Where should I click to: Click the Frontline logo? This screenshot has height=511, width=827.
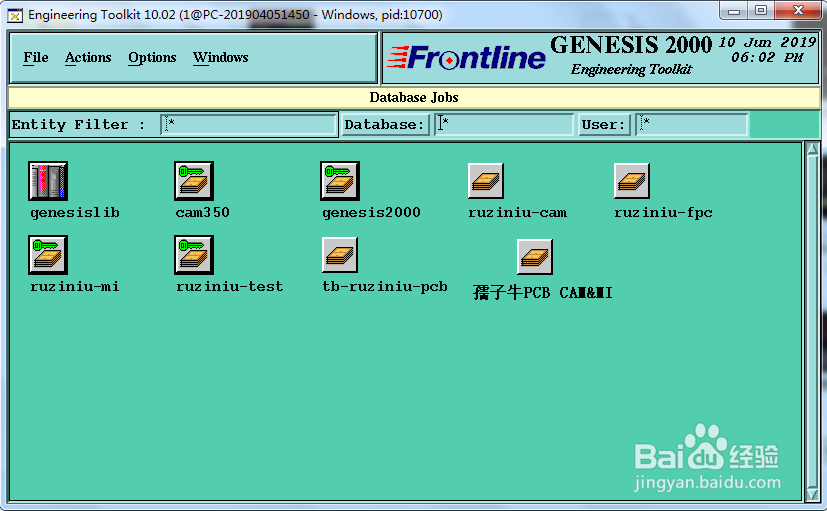click(466, 57)
